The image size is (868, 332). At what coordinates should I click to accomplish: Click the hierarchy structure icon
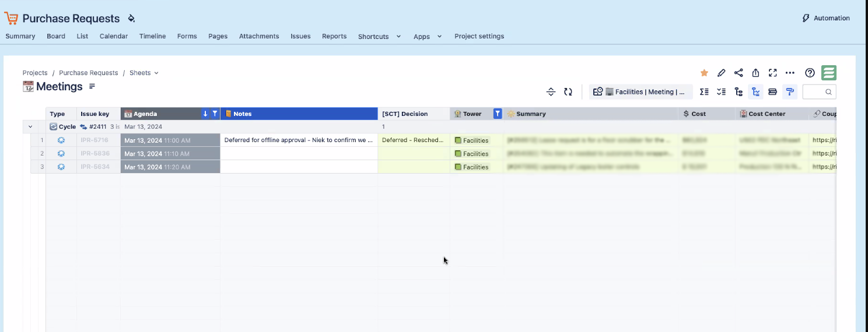pos(738,91)
